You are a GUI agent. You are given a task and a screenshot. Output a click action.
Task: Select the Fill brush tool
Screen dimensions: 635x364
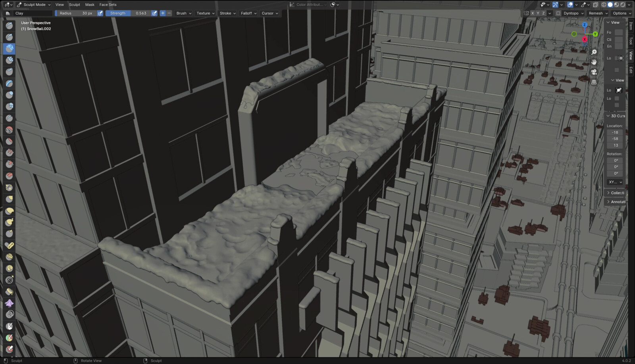(9, 153)
